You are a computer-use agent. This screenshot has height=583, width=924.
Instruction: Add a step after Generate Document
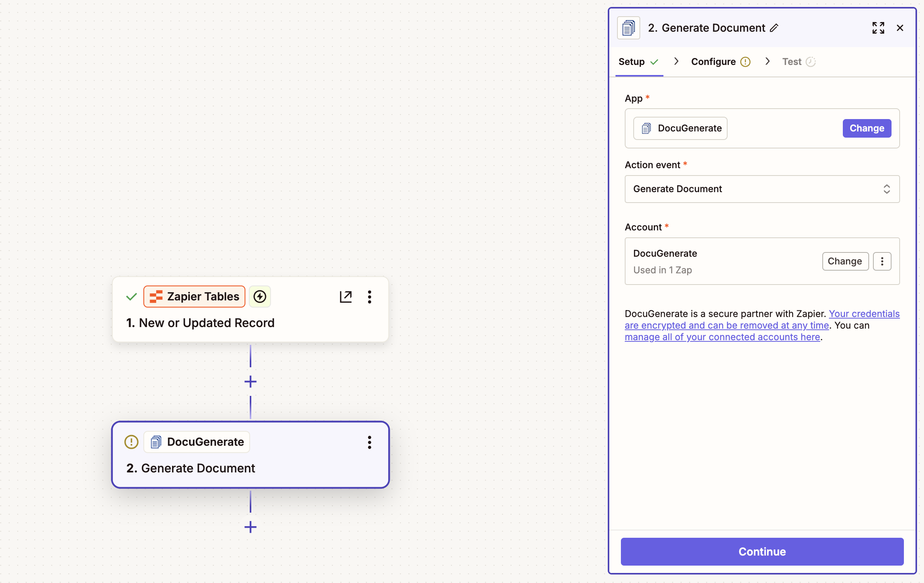(x=251, y=527)
